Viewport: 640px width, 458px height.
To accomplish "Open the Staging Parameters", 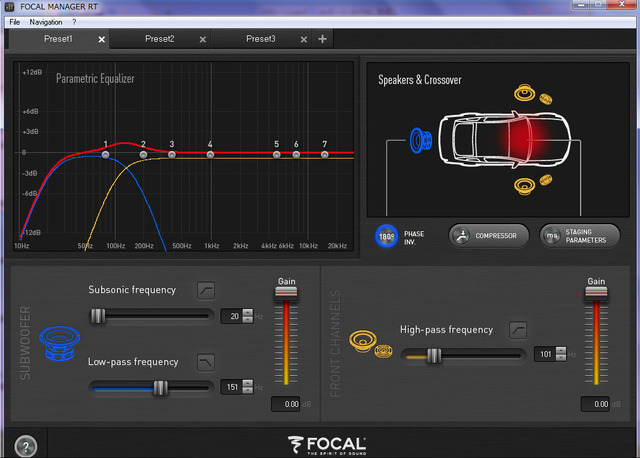I will (580, 236).
